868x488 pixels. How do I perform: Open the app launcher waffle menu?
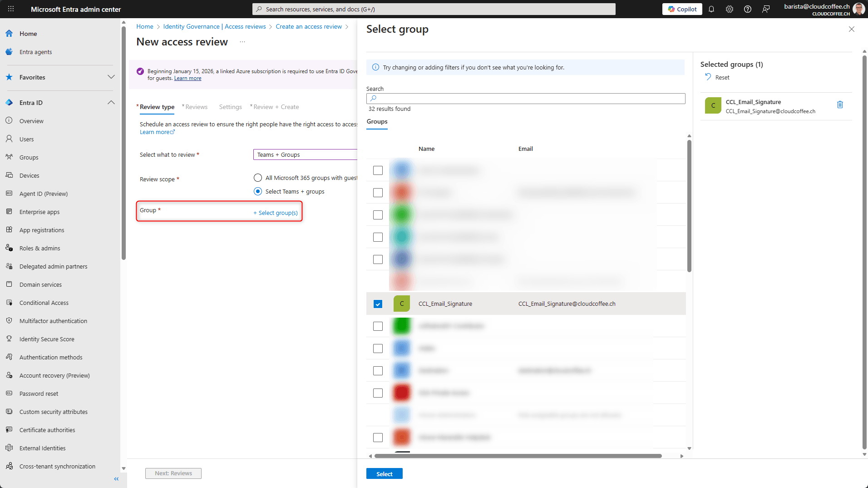tap(11, 9)
